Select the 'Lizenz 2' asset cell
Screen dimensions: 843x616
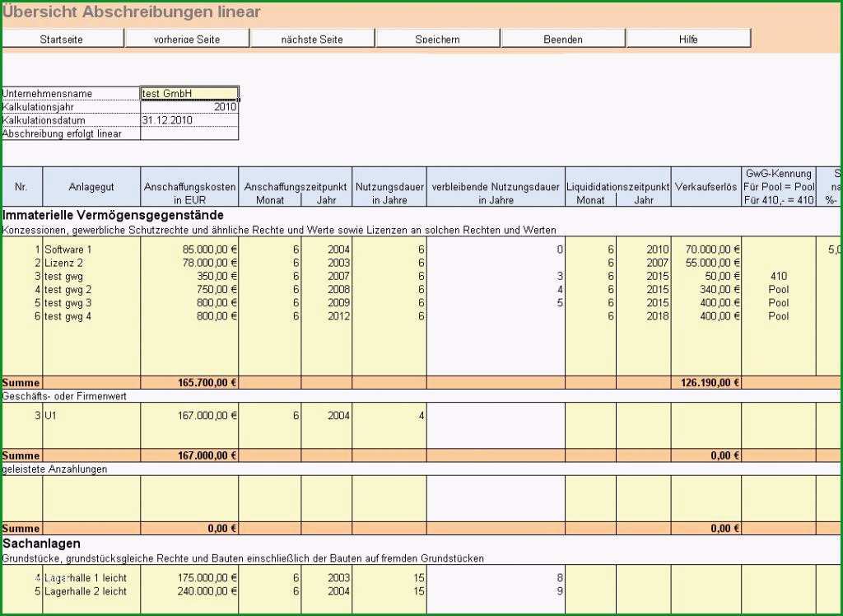coord(91,263)
